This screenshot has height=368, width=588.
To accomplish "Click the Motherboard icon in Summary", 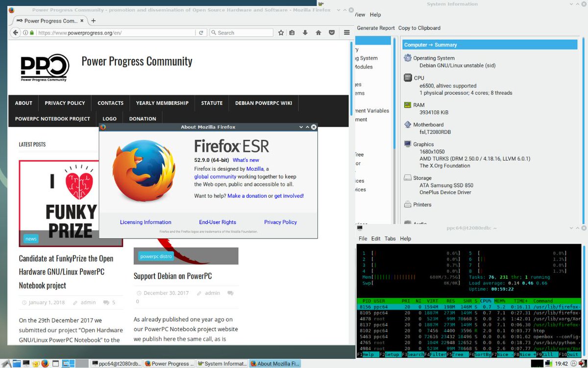I will 408,125.
